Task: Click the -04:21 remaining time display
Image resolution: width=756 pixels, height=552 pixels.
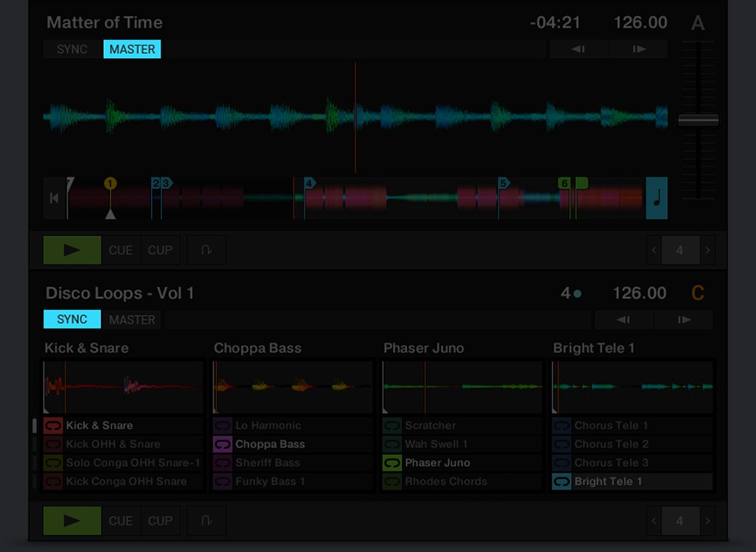Action: [x=555, y=23]
